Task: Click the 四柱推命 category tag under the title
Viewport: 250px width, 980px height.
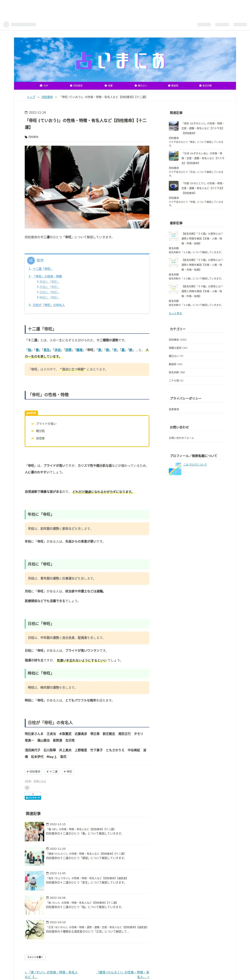Action: point(33,137)
